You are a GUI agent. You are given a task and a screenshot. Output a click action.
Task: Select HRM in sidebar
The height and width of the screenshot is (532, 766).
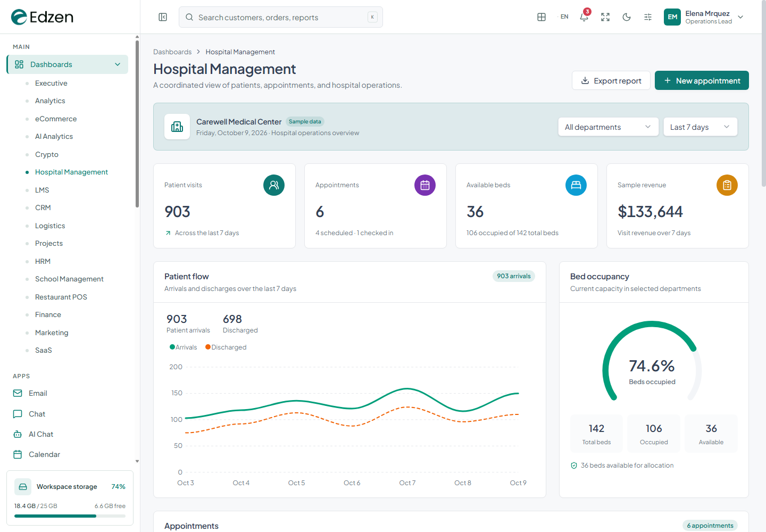click(x=43, y=261)
